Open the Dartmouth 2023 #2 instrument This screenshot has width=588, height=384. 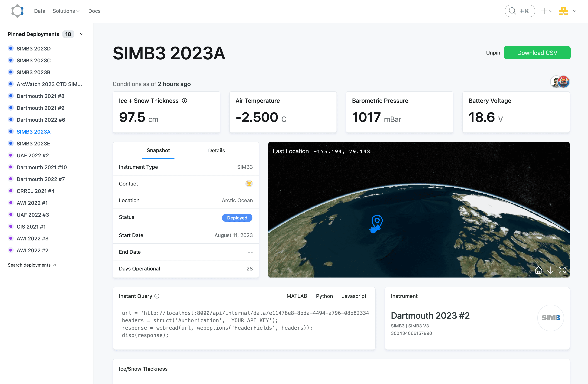coord(430,315)
